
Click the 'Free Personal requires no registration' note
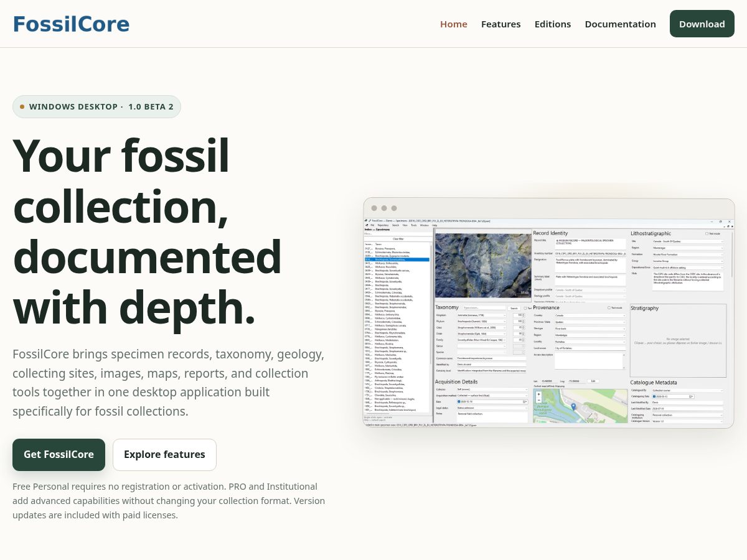[x=169, y=500]
